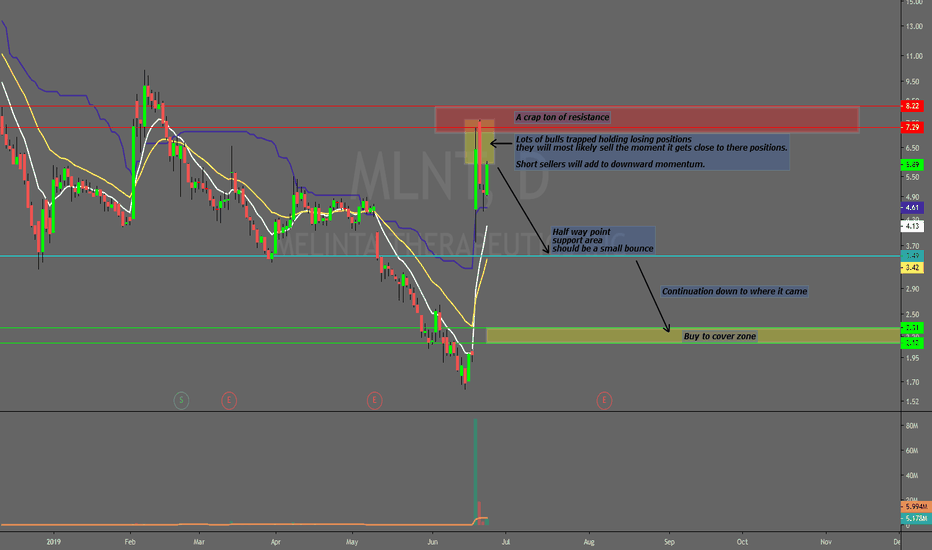Viewport: 932px width, 550px height.
Task: Click the 9.50 price scale value
Action: tap(913, 81)
